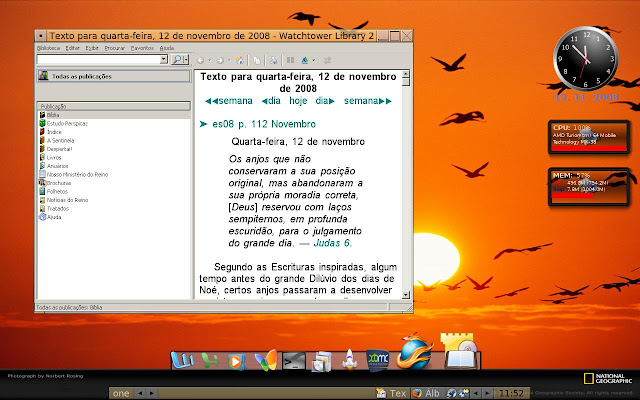This screenshot has height=400, width=640.
Task: Click into the search text field
Action: (x=98, y=60)
